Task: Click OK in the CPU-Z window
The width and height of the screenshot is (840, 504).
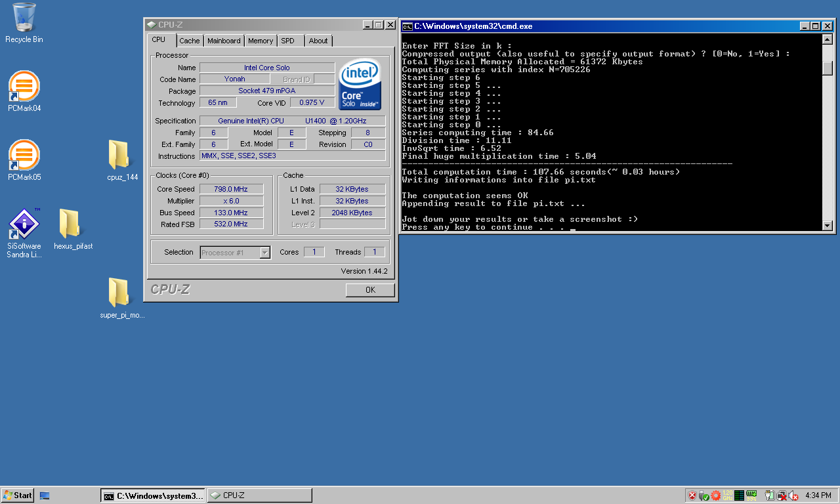Action: [370, 289]
